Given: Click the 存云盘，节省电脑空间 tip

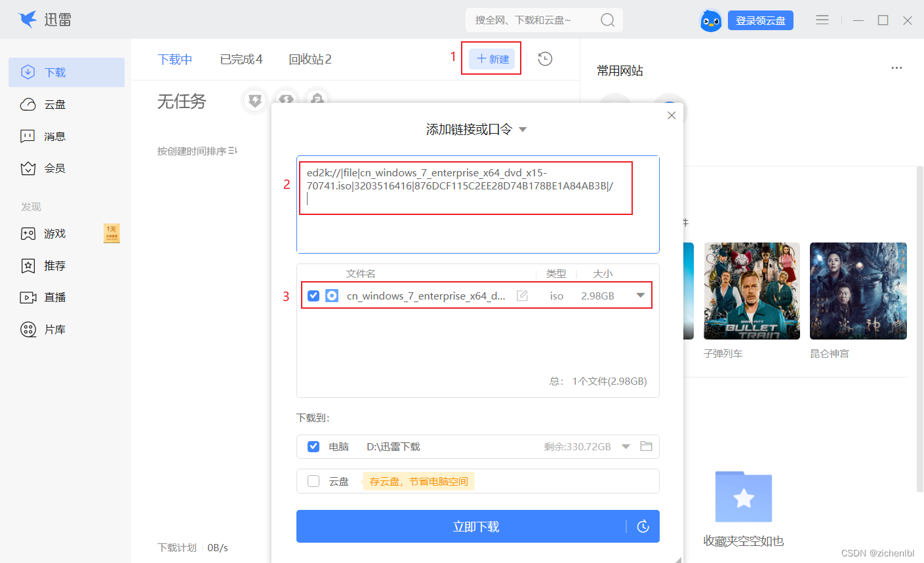Looking at the screenshot, I should click(x=419, y=481).
